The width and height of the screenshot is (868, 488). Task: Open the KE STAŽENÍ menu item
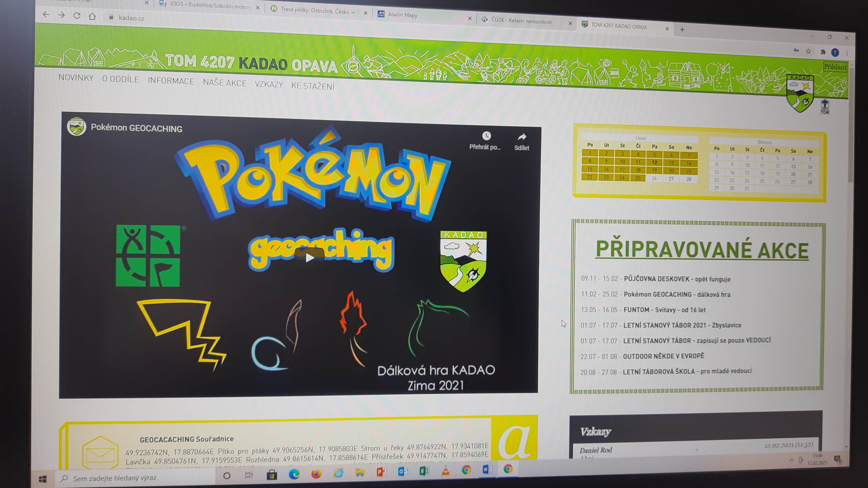[313, 86]
